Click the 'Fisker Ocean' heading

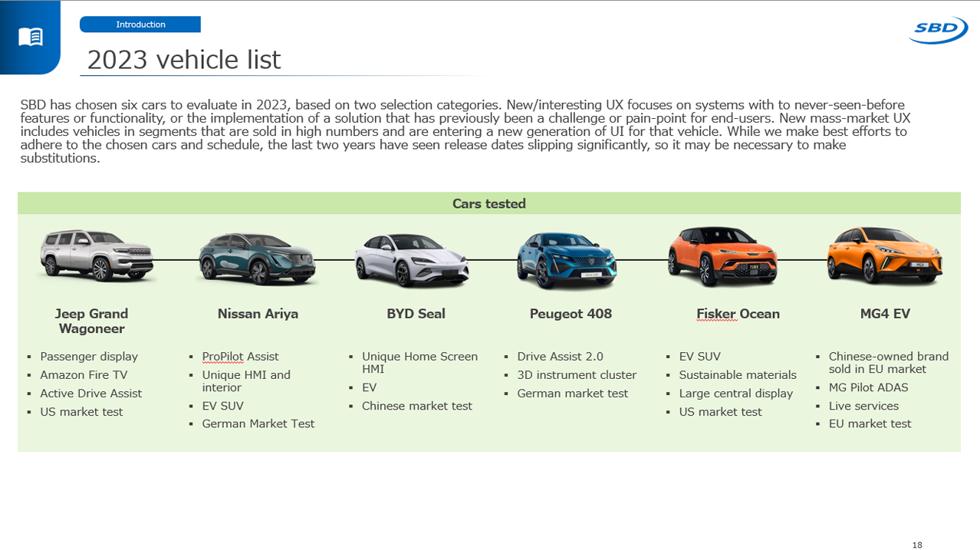click(x=738, y=314)
